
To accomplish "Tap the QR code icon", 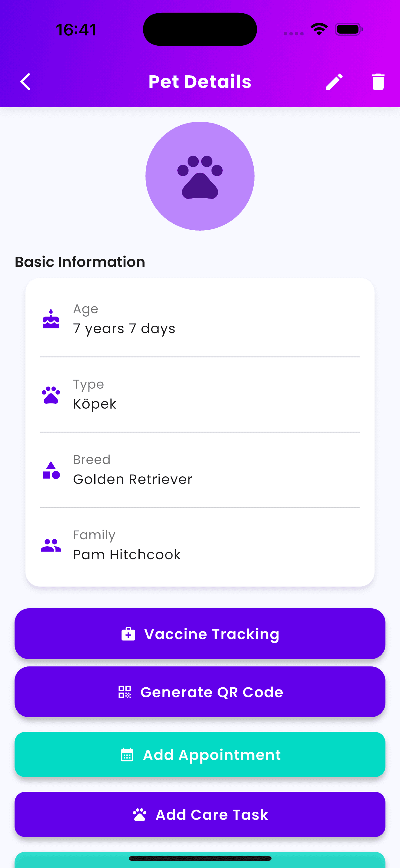I will click(125, 692).
